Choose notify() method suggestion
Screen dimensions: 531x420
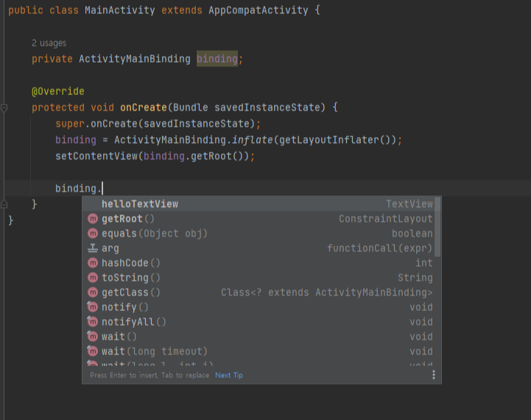click(259, 307)
